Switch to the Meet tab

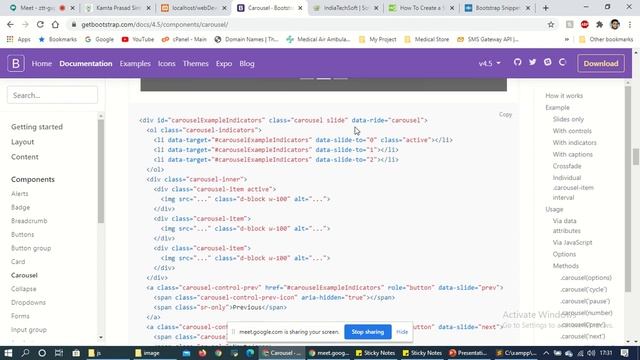tap(38, 8)
